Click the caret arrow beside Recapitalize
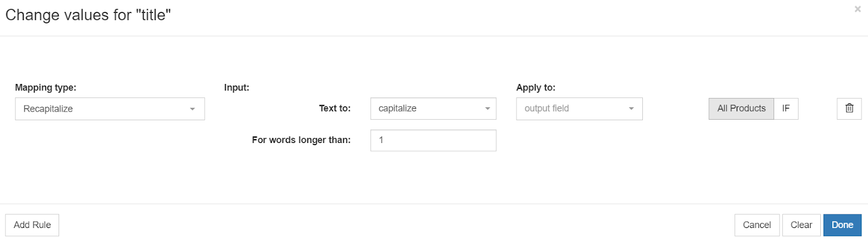Viewport: 868px width, 241px height. (192, 109)
